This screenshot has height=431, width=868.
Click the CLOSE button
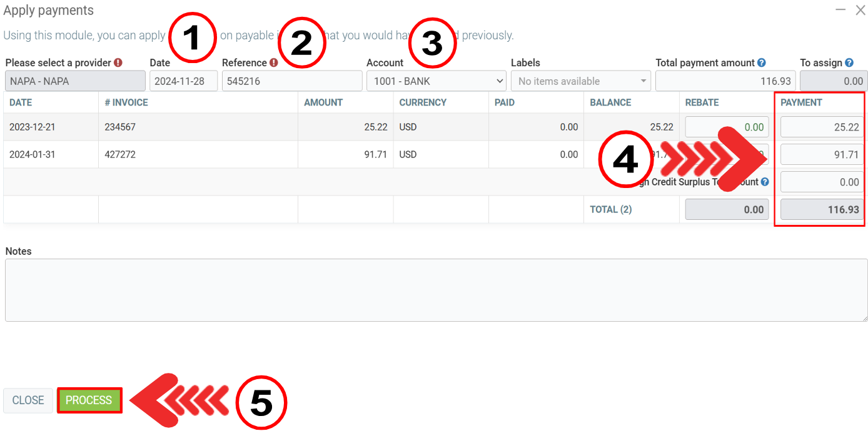point(28,400)
